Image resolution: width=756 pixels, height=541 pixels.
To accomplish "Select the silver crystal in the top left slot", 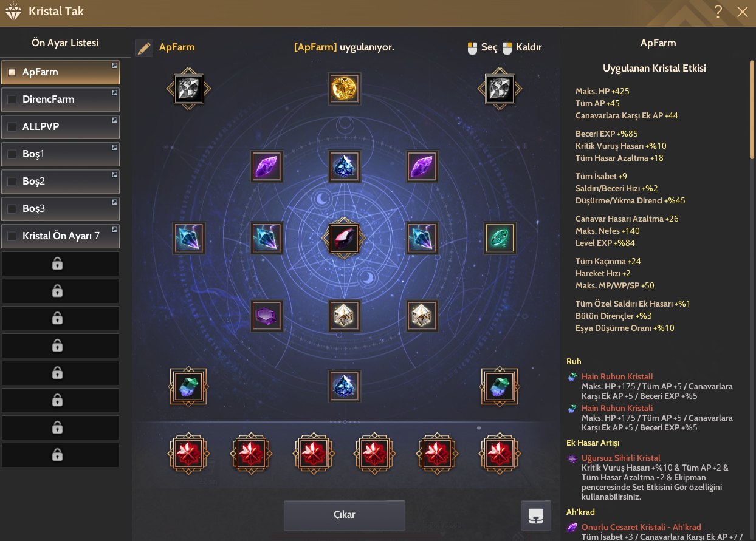I will [188, 89].
